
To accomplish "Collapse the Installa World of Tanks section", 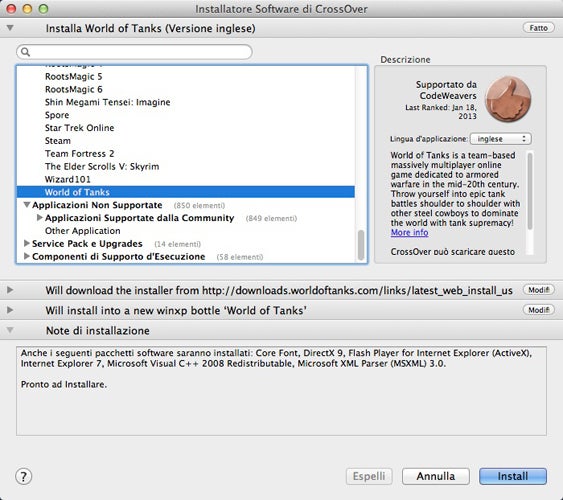I will coord(10,28).
